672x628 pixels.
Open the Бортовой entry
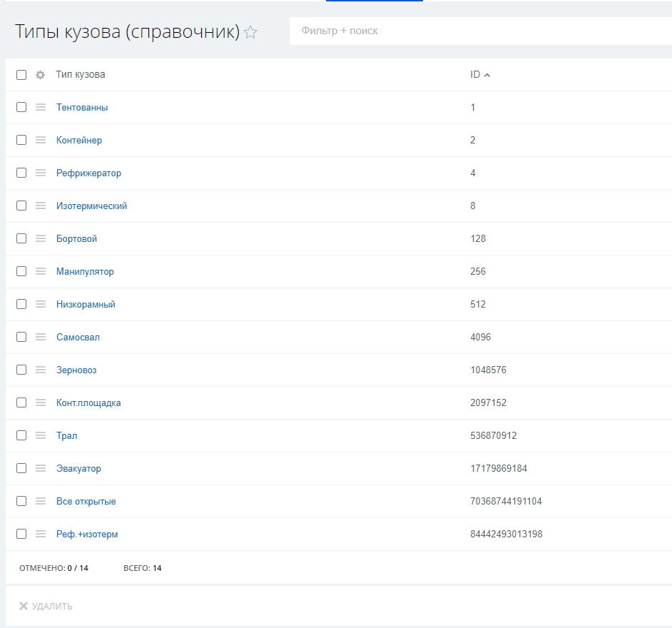(76, 238)
